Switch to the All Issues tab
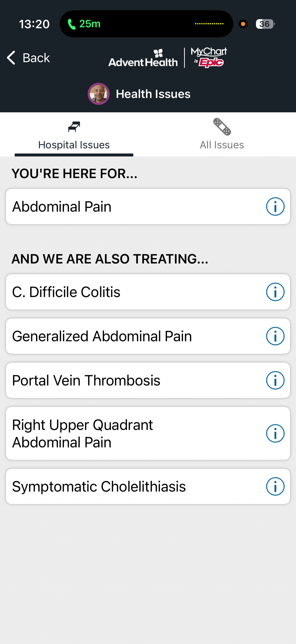 222,145
